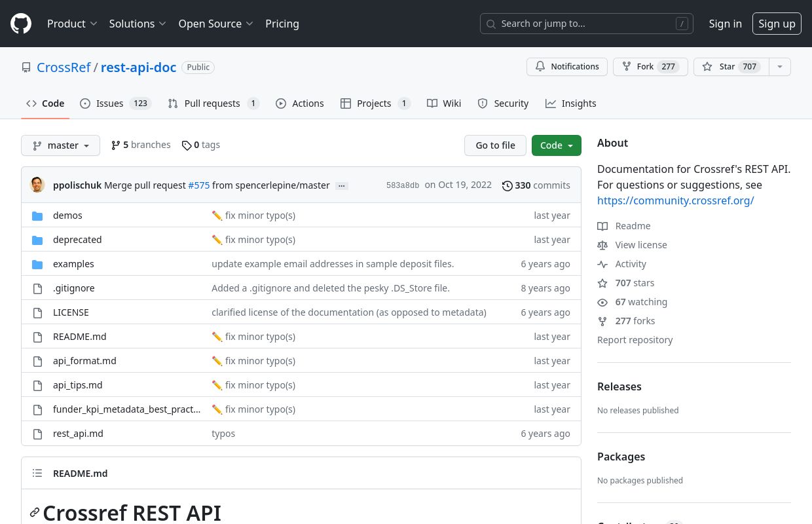
Task: Open the api_format.md file
Action: click(84, 361)
